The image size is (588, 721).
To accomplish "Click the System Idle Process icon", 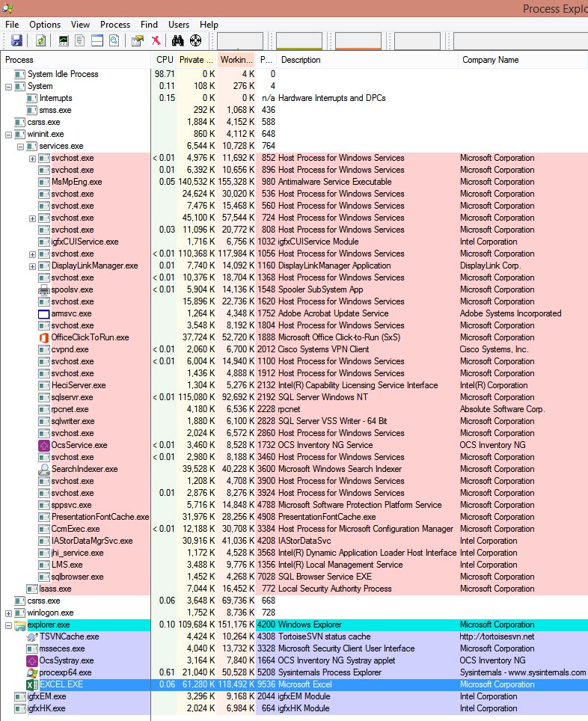I will (19, 74).
